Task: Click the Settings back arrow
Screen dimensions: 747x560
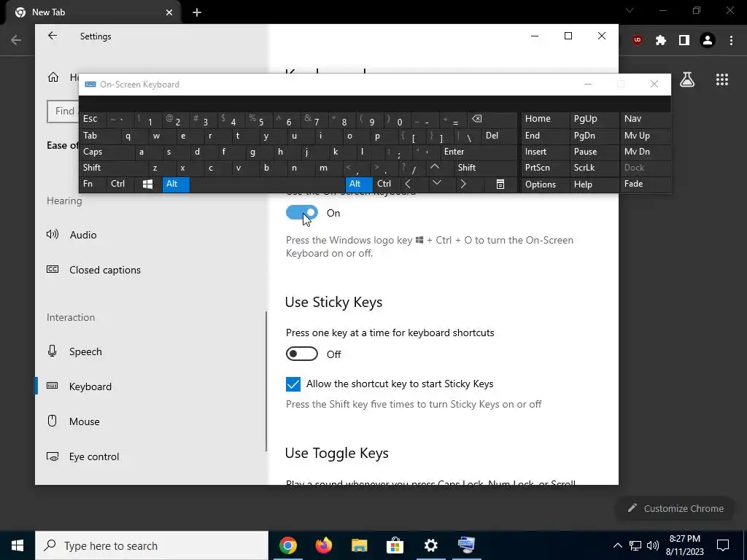Action: tap(53, 36)
